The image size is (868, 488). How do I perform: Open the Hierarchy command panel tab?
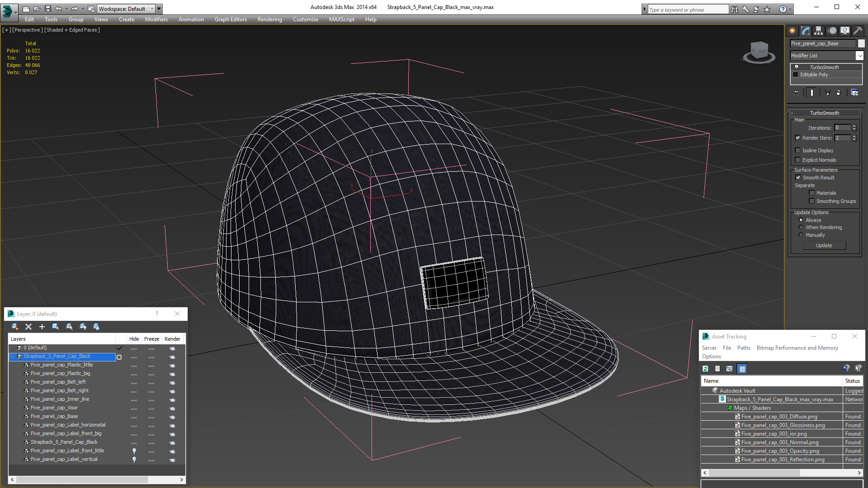click(818, 31)
